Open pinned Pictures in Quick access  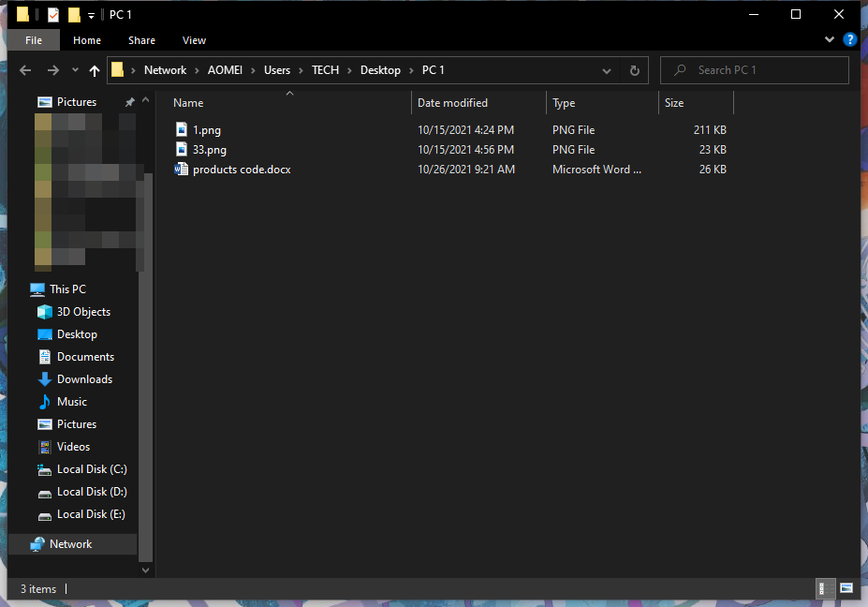click(x=77, y=102)
